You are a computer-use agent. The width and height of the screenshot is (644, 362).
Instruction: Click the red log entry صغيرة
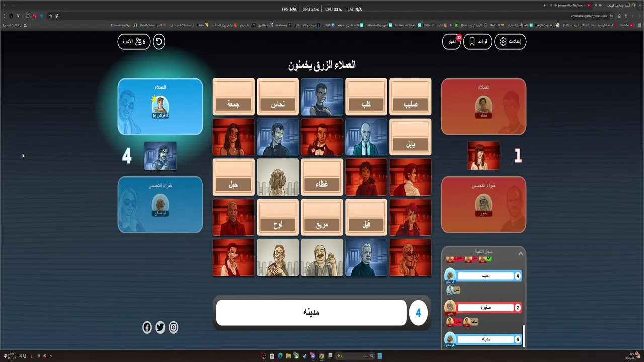(x=485, y=307)
